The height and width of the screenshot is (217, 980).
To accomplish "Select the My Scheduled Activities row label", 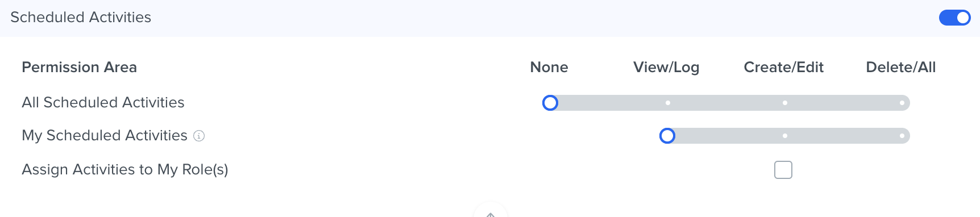I will (x=105, y=135).
